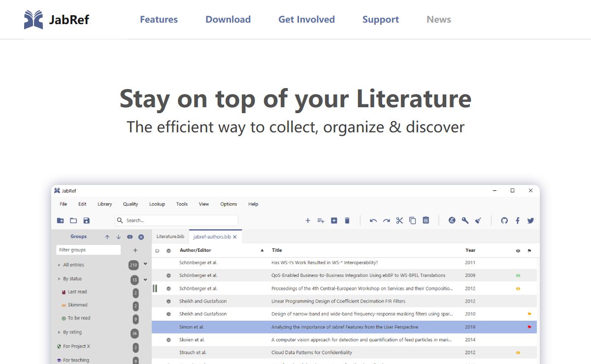591x364 pixels.
Task: Click the chevron next to All entries count
Action: pyautogui.click(x=145, y=264)
